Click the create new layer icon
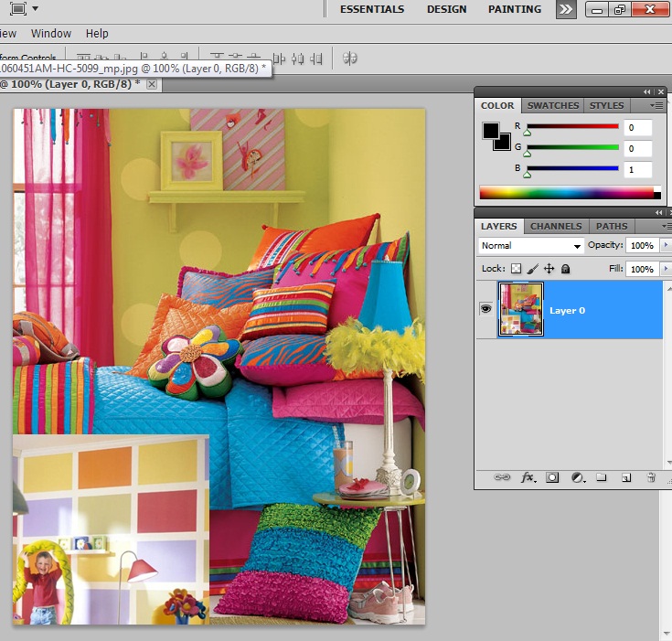This screenshot has height=641, width=672. pyautogui.click(x=626, y=477)
